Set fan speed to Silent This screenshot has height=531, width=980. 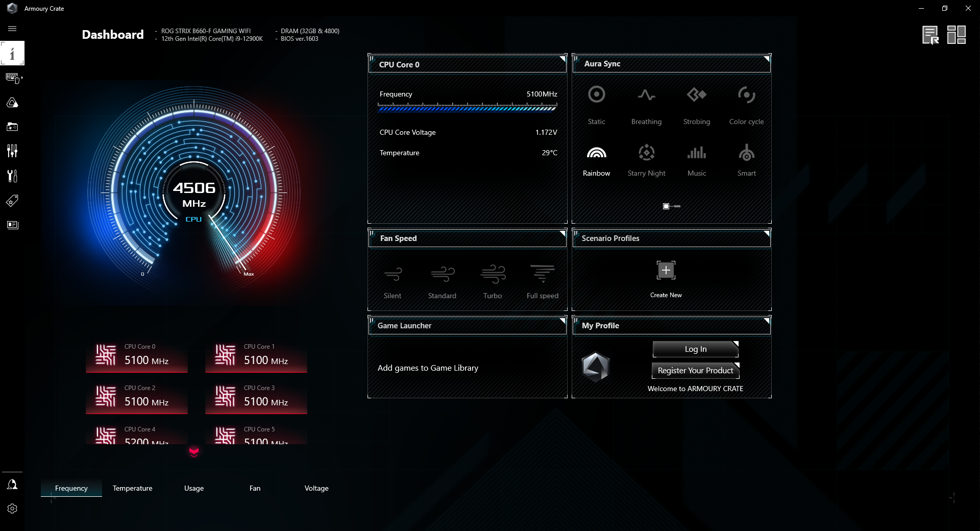tap(393, 282)
